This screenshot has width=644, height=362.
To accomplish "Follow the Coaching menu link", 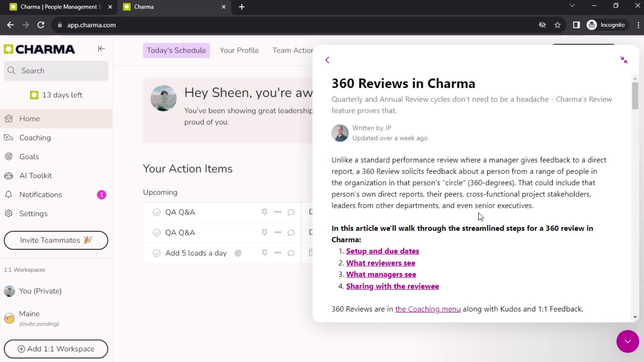I will point(428,309).
